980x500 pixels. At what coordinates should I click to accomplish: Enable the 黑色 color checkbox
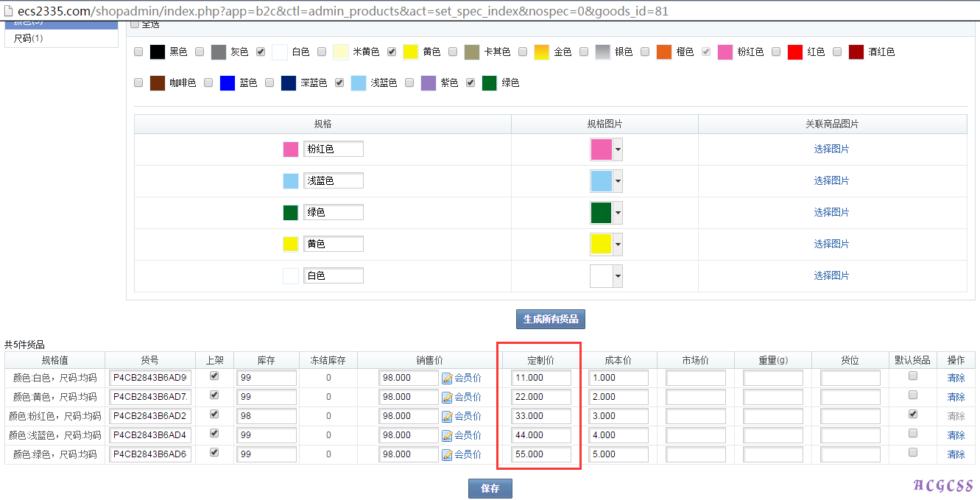click(x=138, y=52)
